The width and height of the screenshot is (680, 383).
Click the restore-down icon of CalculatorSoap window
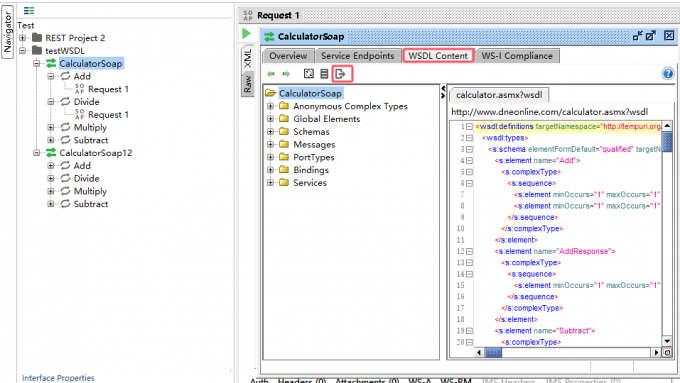tap(638, 36)
